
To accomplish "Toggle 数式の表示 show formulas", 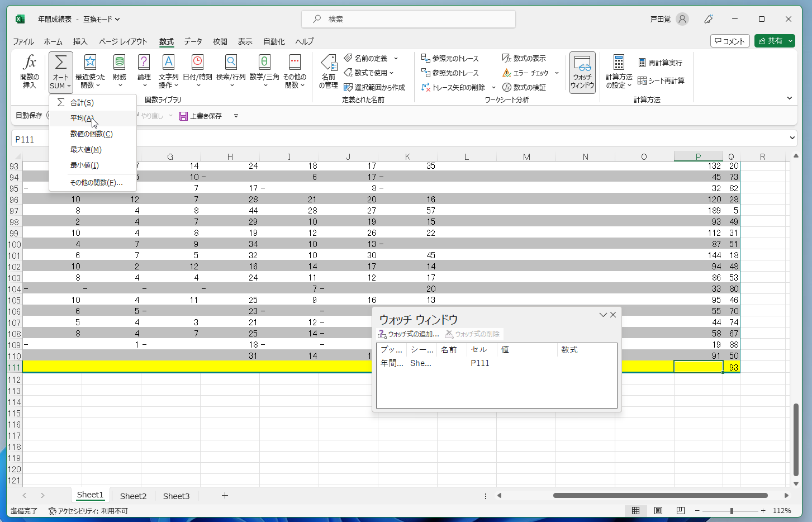I will [524, 58].
